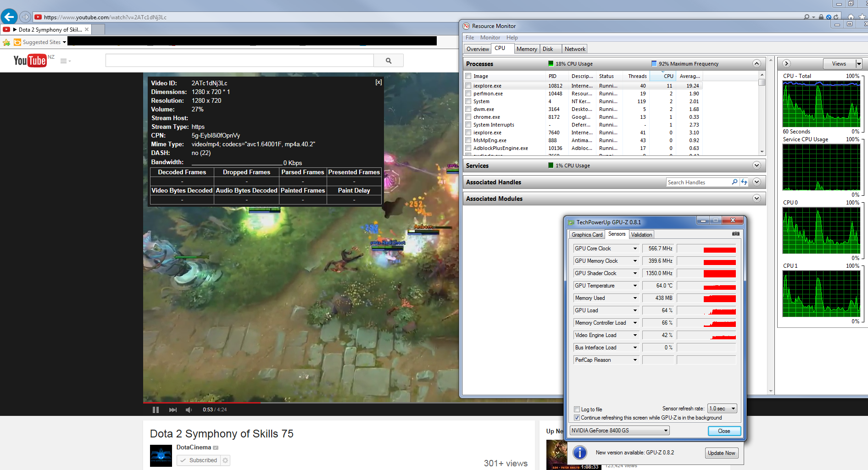Open the Views dropdown arrow

[x=859, y=64]
